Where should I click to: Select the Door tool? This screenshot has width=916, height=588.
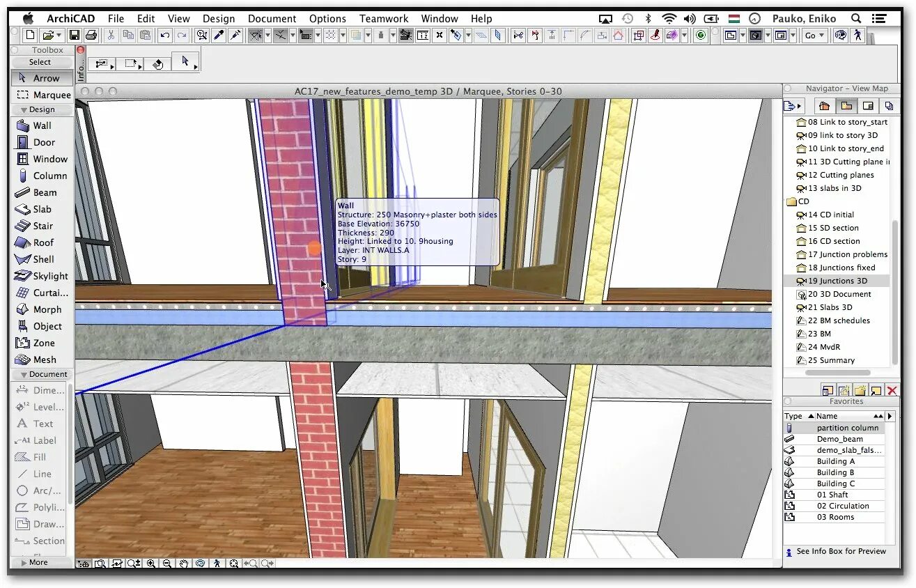pos(42,142)
